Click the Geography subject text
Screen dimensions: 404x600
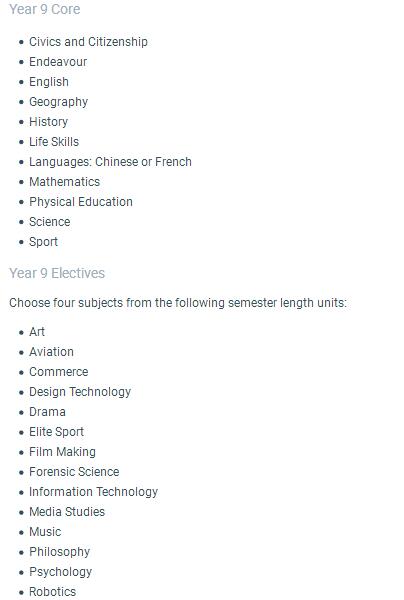point(59,102)
